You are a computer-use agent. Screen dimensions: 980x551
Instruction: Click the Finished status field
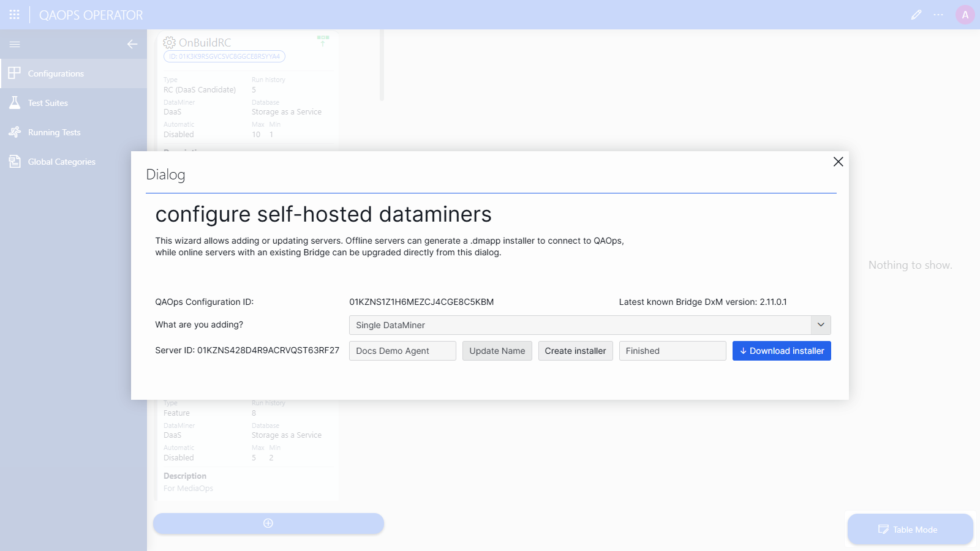[673, 351]
